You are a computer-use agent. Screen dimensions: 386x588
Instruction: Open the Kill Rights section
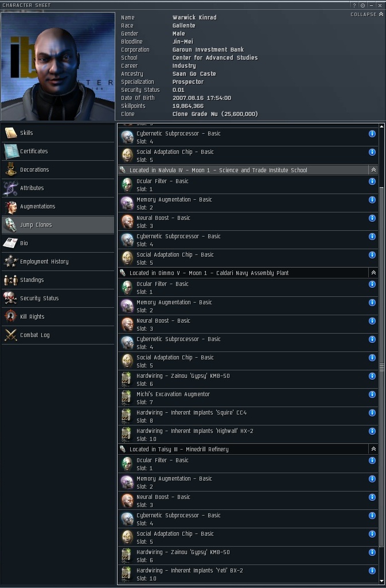click(58, 316)
